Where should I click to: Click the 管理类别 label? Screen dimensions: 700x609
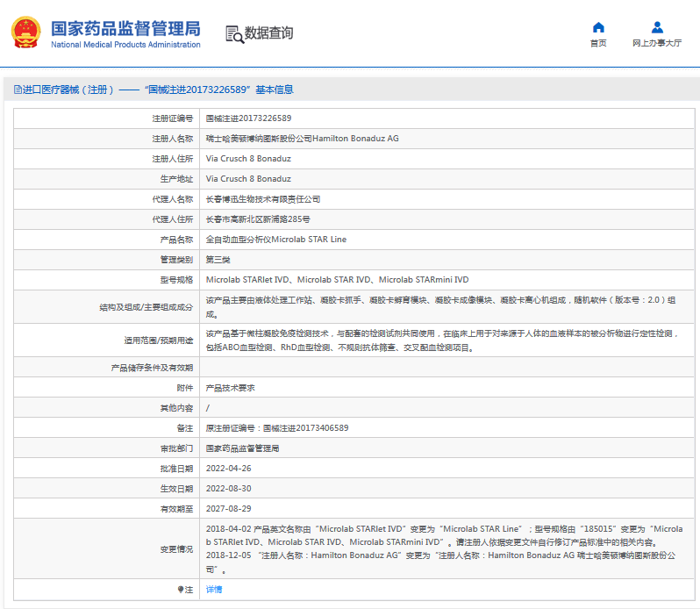point(176,260)
